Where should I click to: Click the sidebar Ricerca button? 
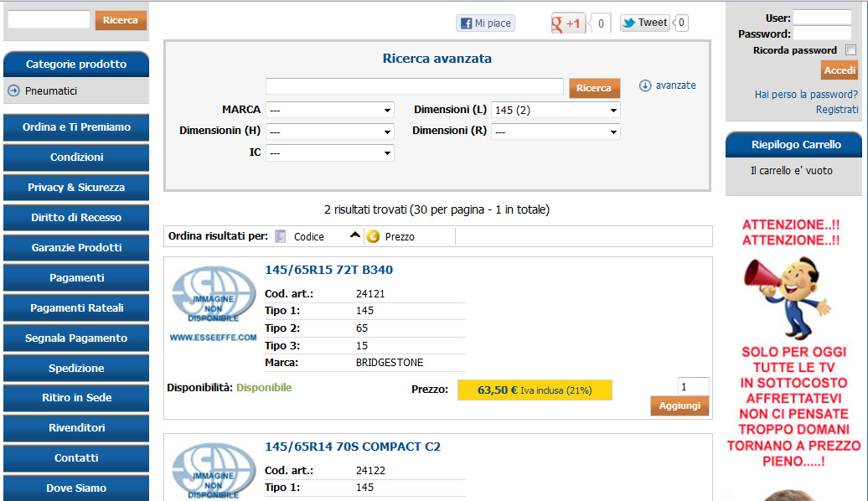[x=121, y=20]
